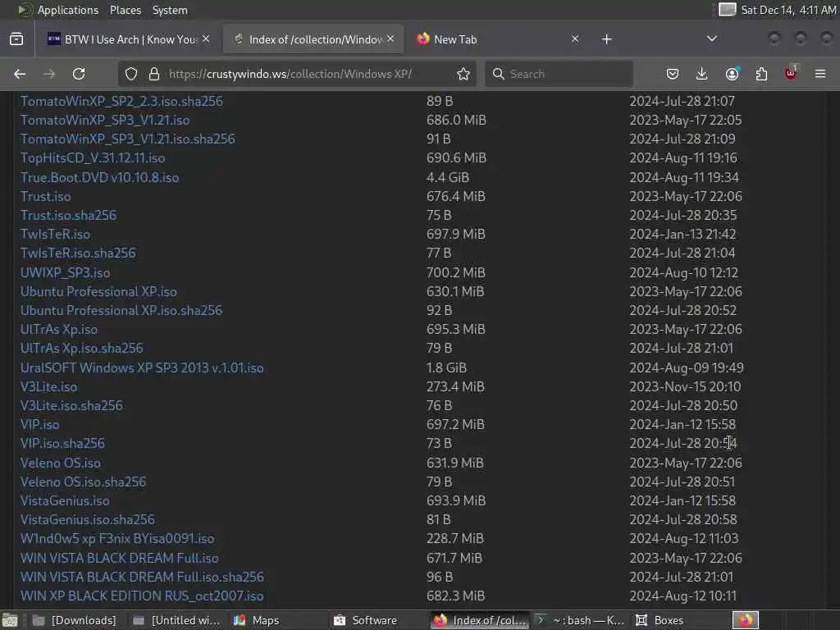Focus the Search box
This screenshot has height=630, width=840.
tap(559, 74)
